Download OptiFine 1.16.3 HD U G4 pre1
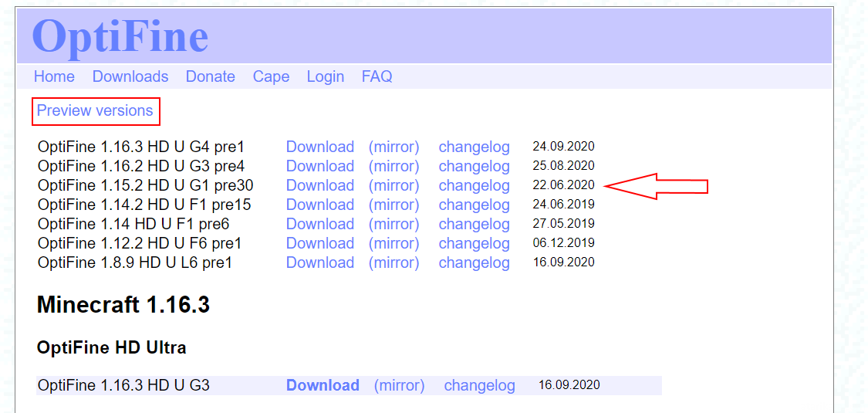The width and height of the screenshot is (868, 413). pos(320,147)
